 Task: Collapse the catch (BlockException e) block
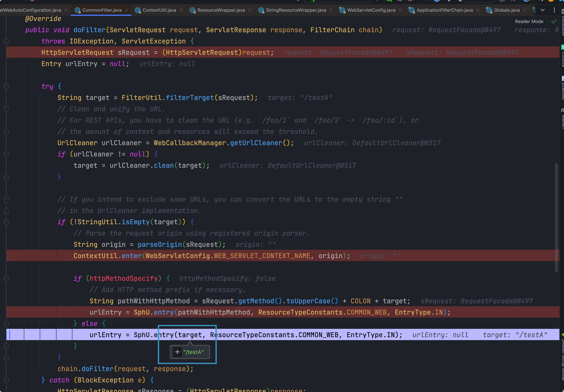(6, 380)
